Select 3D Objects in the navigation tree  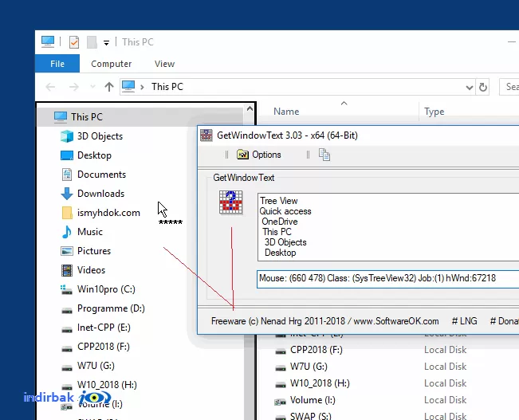pyautogui.click(x=100, y=136)
